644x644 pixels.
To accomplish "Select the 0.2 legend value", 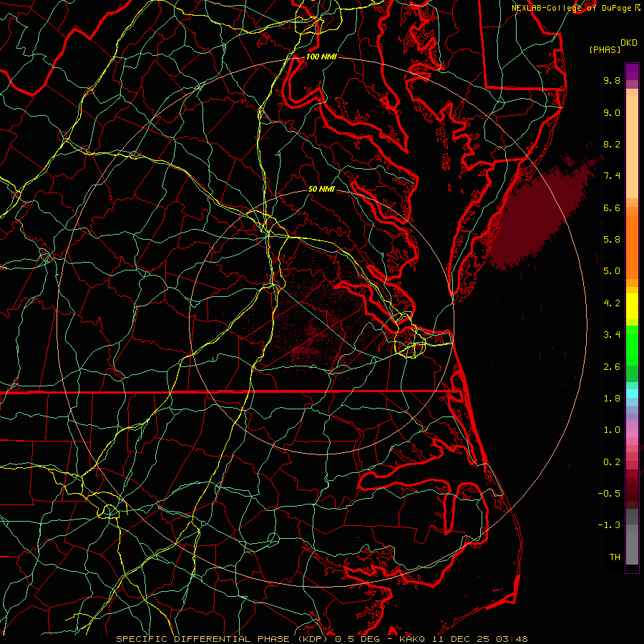I will (x=612, y=462).
